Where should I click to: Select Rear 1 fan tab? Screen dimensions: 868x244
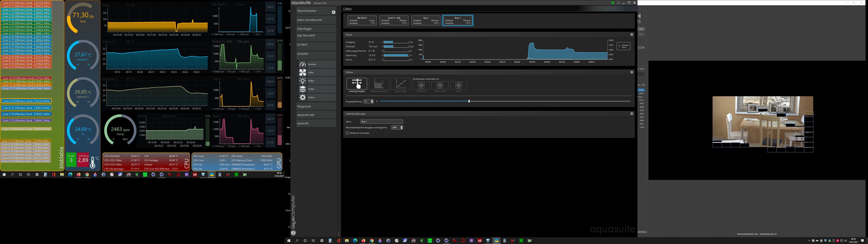(x=458, y=20)
